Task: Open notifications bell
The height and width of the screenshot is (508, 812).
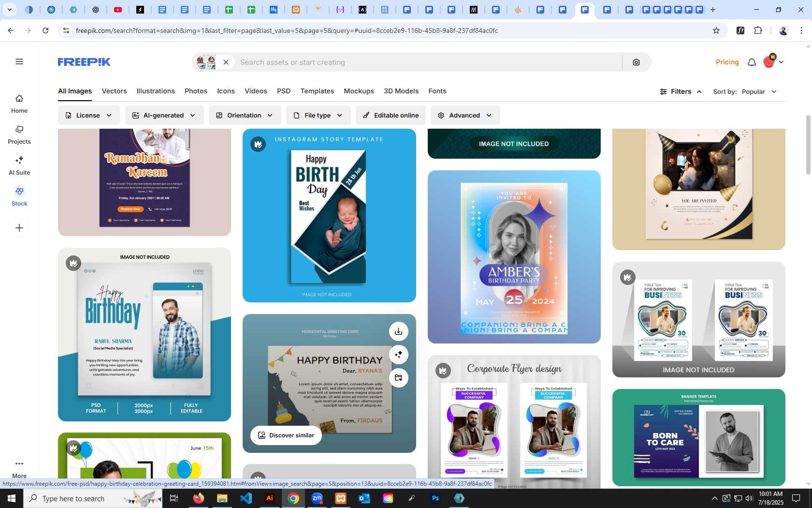Action: tap(752, 62)
